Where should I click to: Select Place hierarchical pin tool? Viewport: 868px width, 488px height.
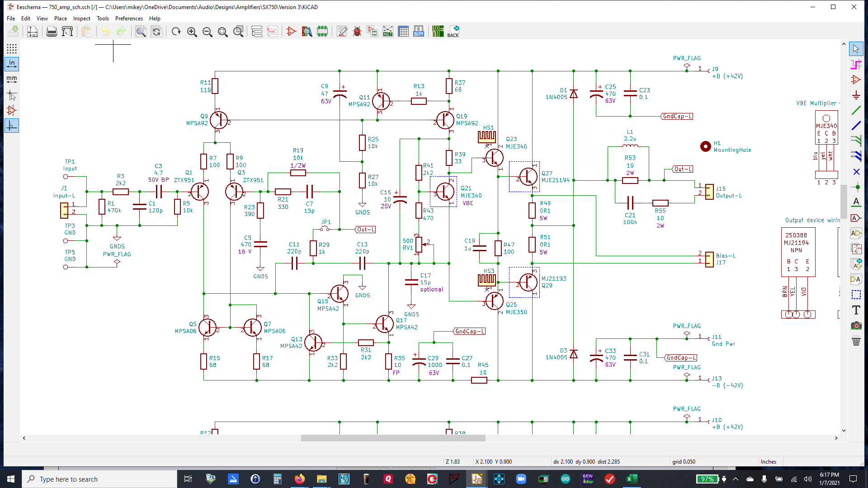(x=856, y=279)
